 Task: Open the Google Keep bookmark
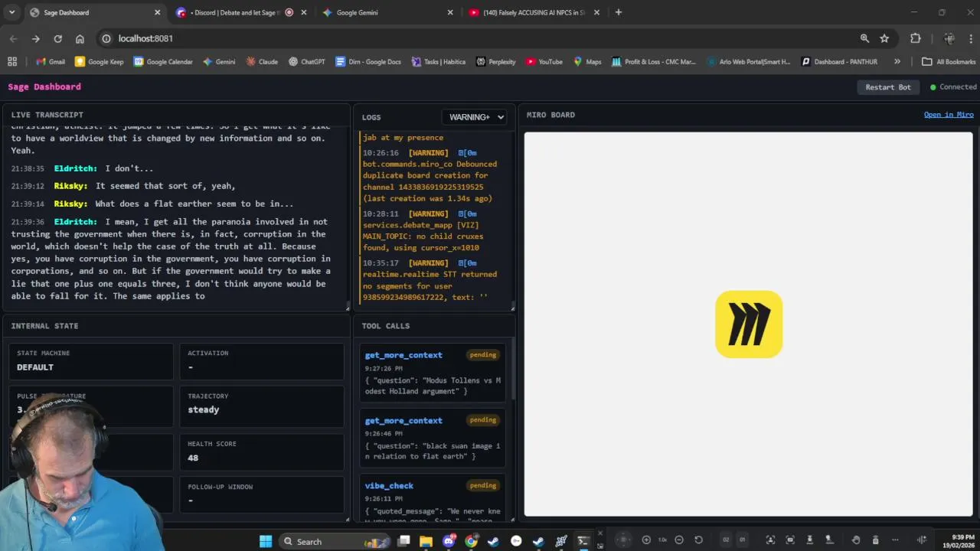tap(99, 62)
